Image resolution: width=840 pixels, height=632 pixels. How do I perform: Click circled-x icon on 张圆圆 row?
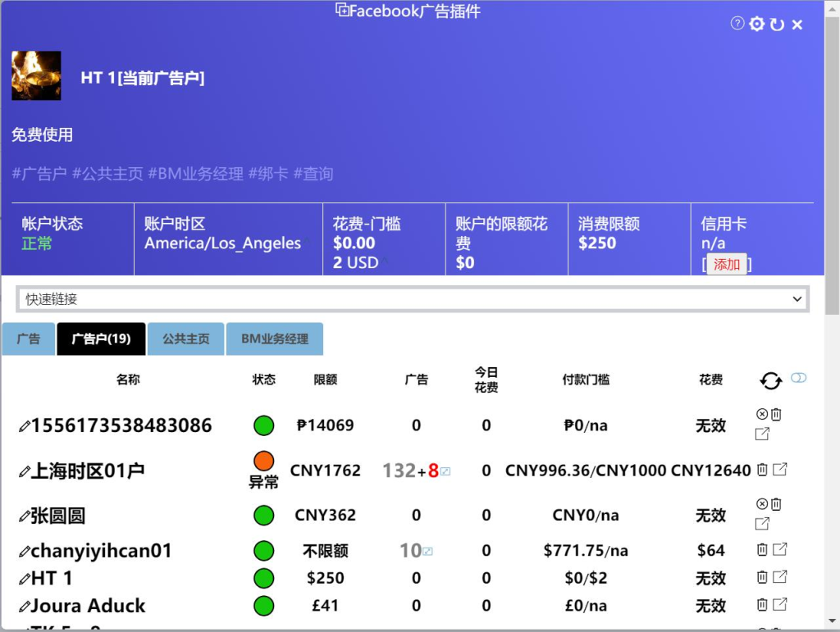click(762, 503)
